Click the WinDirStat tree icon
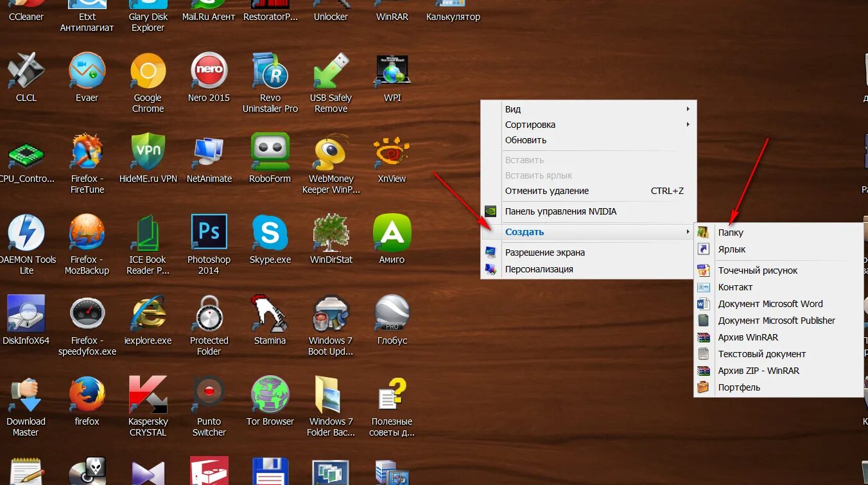 click(x=331, y=233)
